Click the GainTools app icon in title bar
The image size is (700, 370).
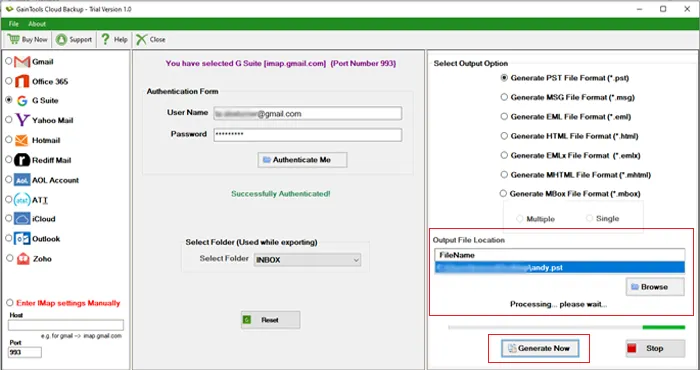coord(9,9)
